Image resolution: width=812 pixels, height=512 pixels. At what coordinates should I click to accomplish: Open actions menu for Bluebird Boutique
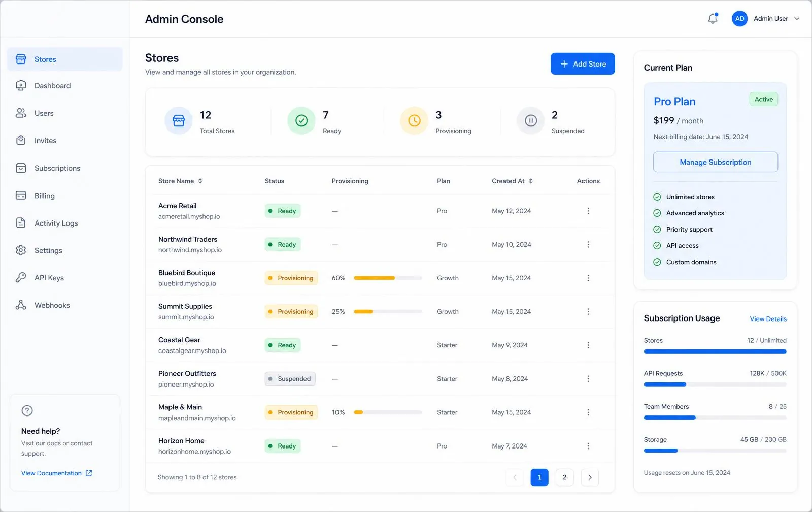(x=588, y=278)
